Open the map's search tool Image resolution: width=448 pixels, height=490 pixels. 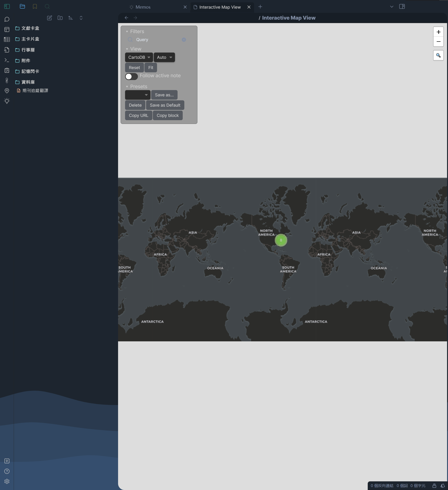pos(438,56)
